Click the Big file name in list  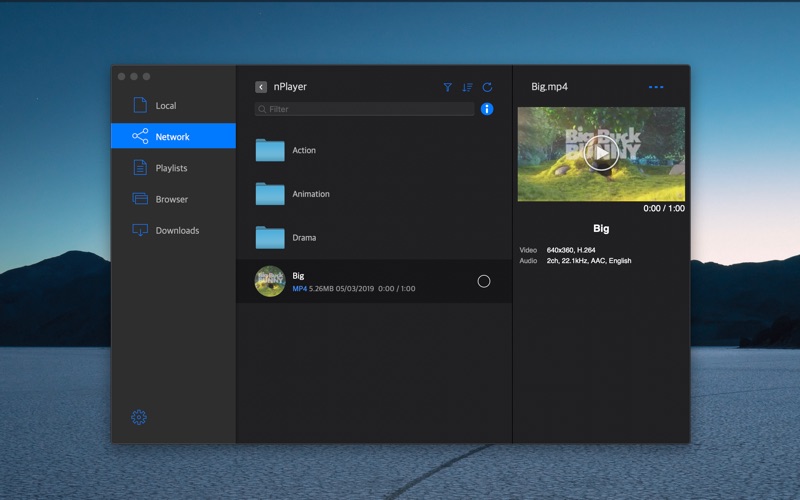coord(298,275)
